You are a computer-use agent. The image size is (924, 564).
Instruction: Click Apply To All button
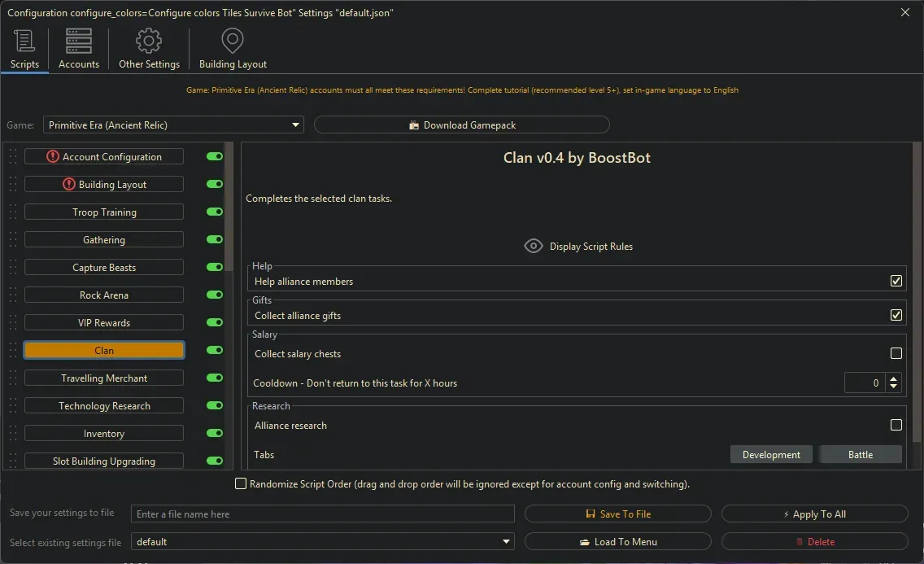(814, 514)
